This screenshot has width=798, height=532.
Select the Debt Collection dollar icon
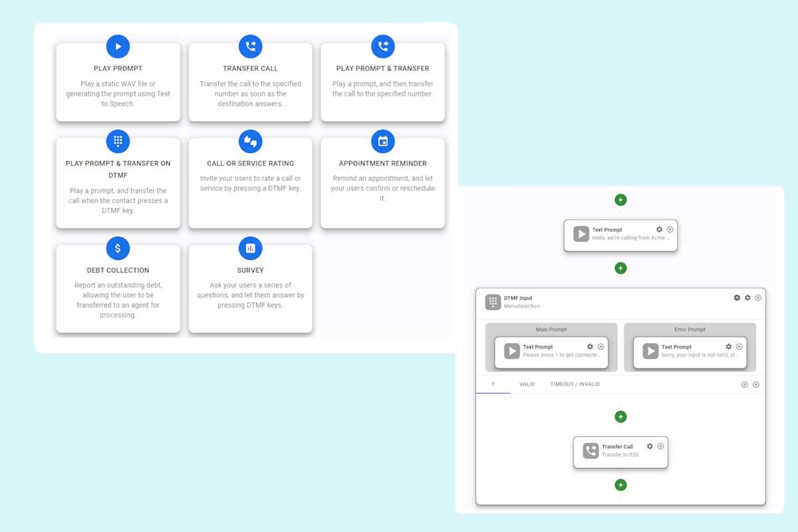coord(118,248)
